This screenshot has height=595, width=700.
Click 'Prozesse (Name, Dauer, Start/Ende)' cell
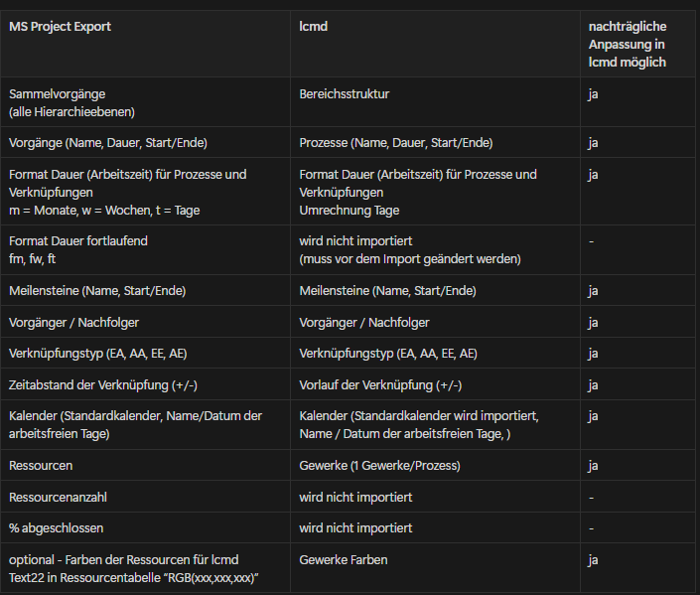click(435, 142)
